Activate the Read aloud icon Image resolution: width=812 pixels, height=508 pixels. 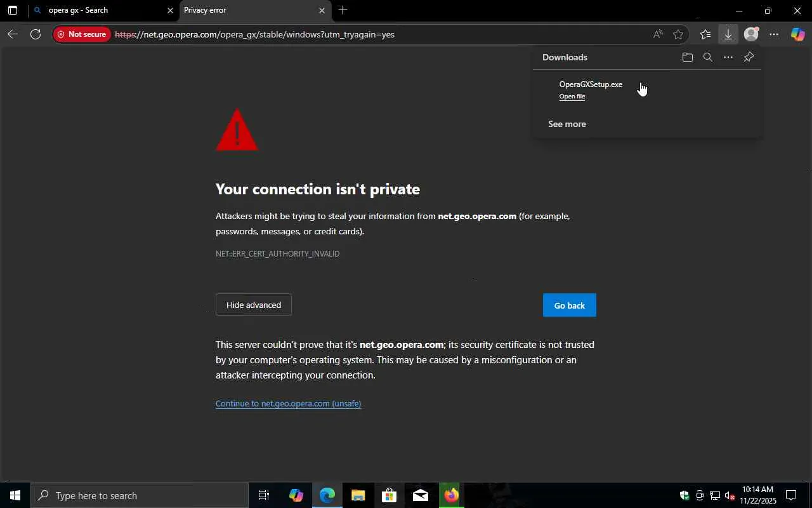click(x=658, y=34)
